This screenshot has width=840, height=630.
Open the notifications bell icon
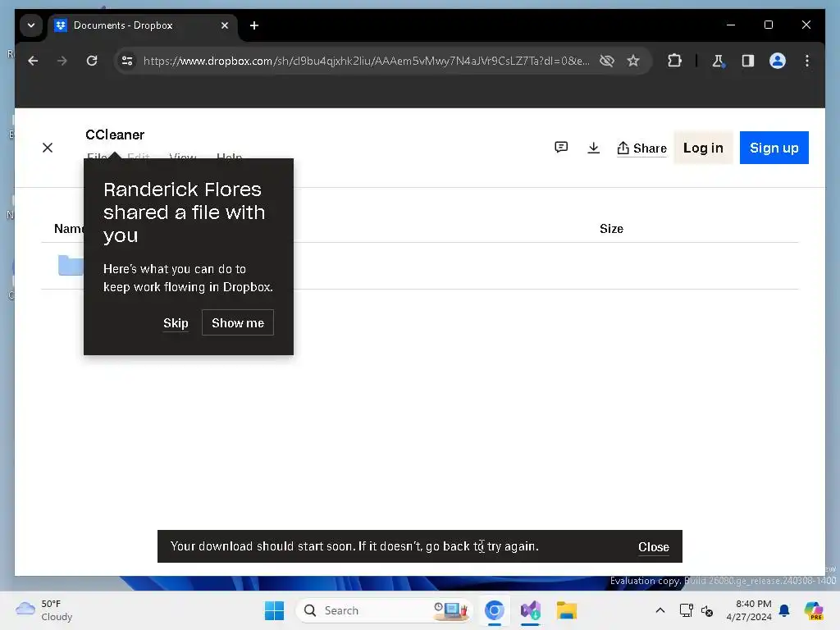coord(784,610)
